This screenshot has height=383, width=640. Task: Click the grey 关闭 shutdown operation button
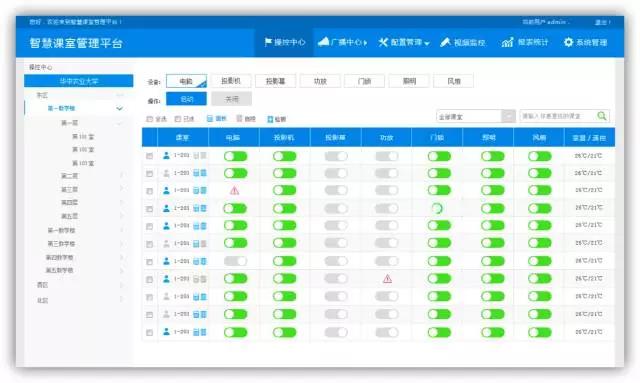pyautogui.click(x=231, y=99)
